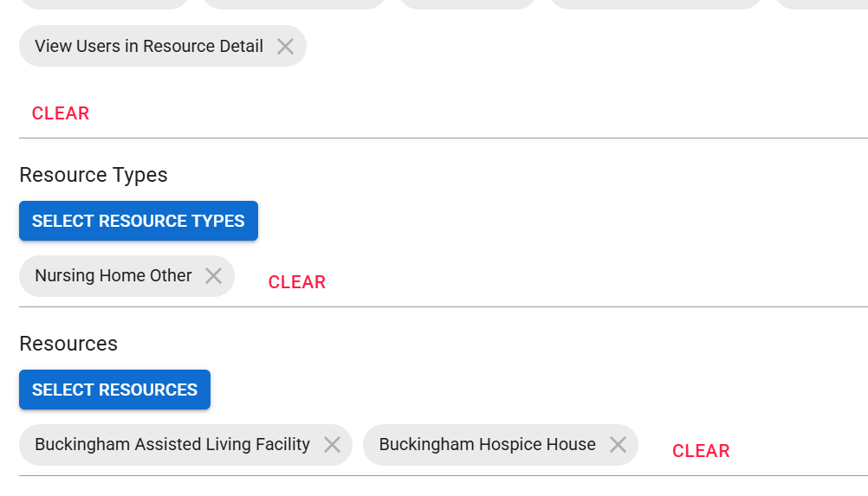This screenshot has height=496, width=868.
Task: Click the rightmost cut-off chip at top edge
Action: click(x=823, y=3)
